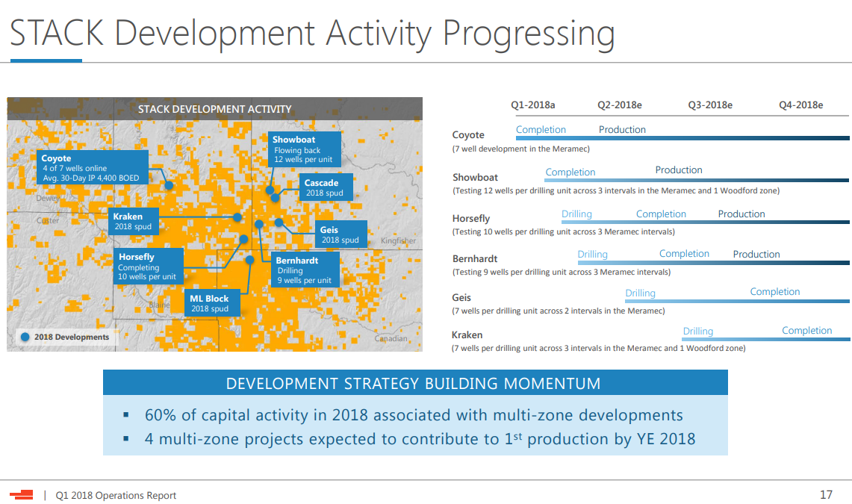The width and height of the screenshot is (852, 504).
Task: Click the Geis row title in the timeline
Action: point(461,298)
